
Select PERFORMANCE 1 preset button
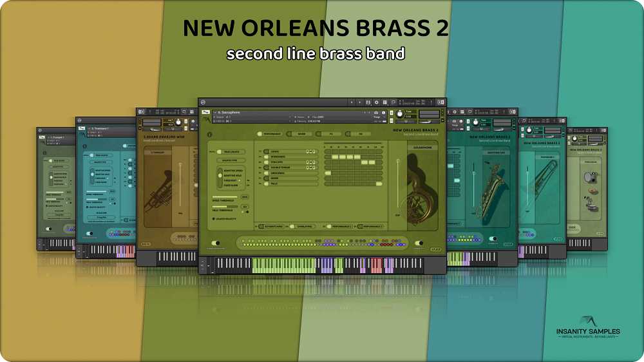coord(339,226)
